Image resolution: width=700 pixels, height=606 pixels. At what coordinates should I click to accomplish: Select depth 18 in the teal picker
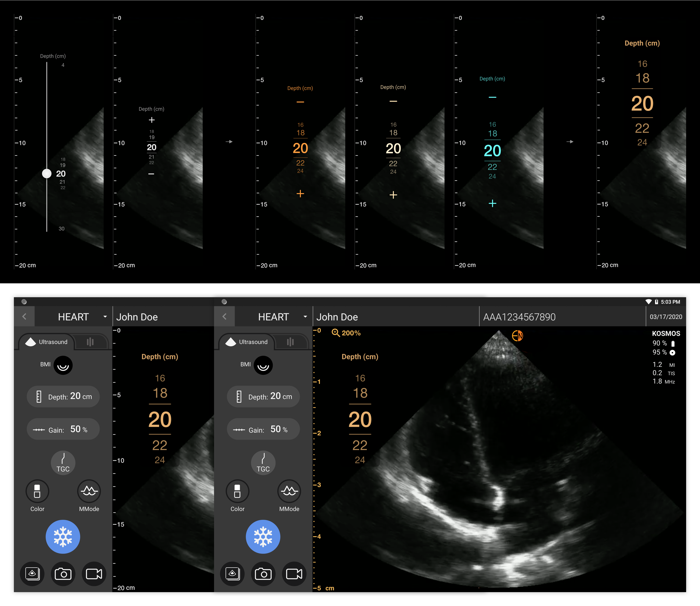pyautogui.click(x=493, y=134)
